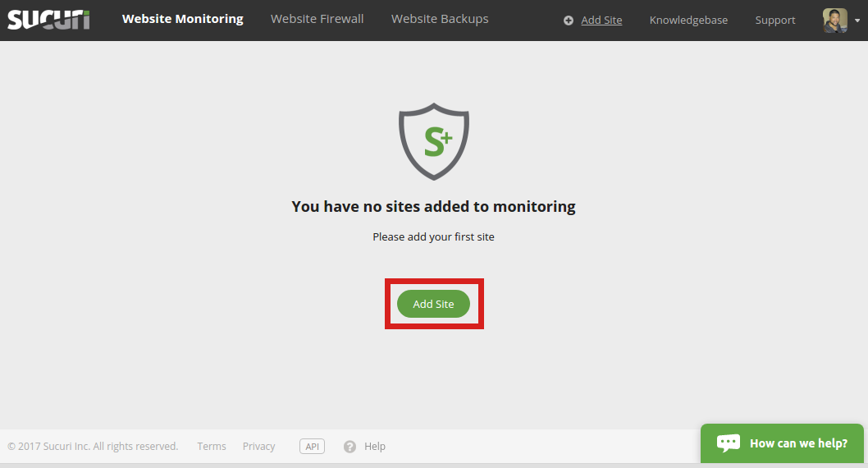Go to the Website Backups tab

pyautogui.click(x=440, y=19)
